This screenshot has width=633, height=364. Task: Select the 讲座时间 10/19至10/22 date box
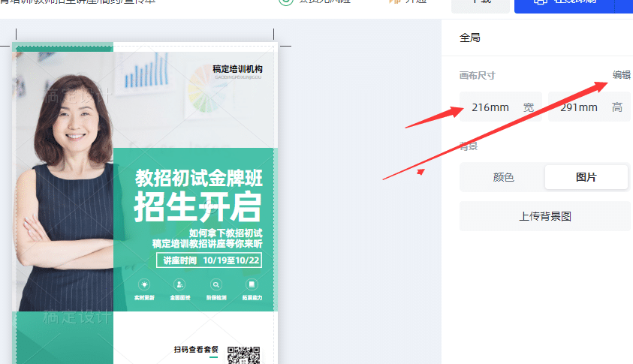[209, 260]
